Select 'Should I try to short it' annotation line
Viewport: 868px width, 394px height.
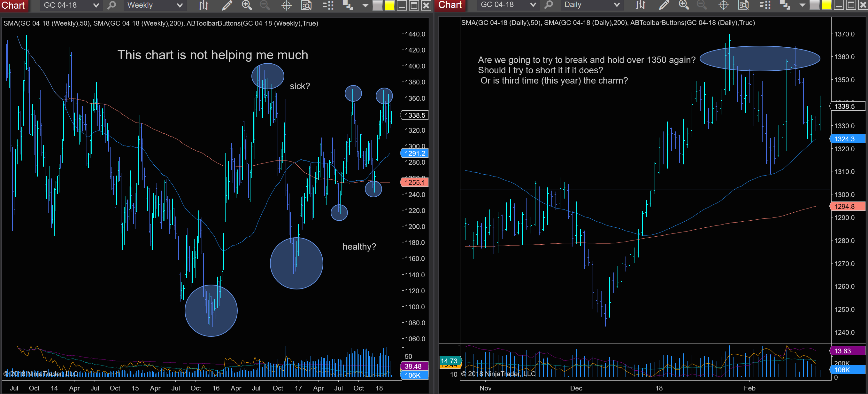(x=541, y=70)
